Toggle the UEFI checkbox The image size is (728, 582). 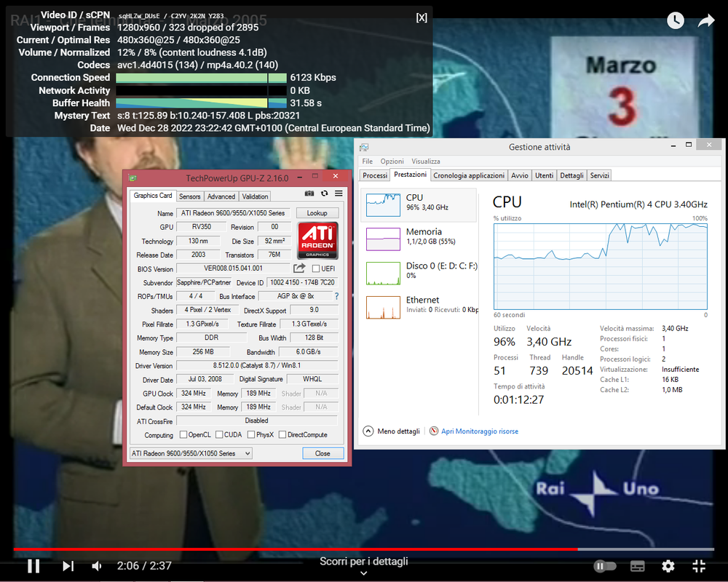pos(316,268)
